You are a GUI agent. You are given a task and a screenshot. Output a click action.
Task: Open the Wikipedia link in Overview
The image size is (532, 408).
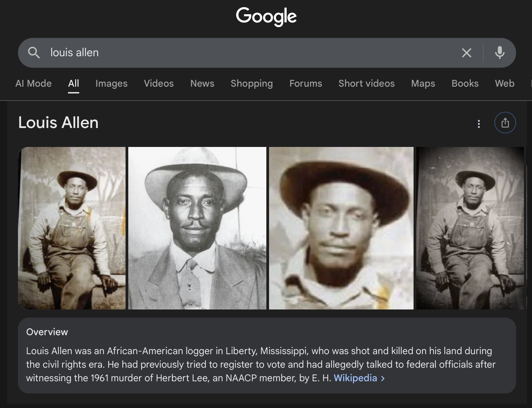click(355, 378)
